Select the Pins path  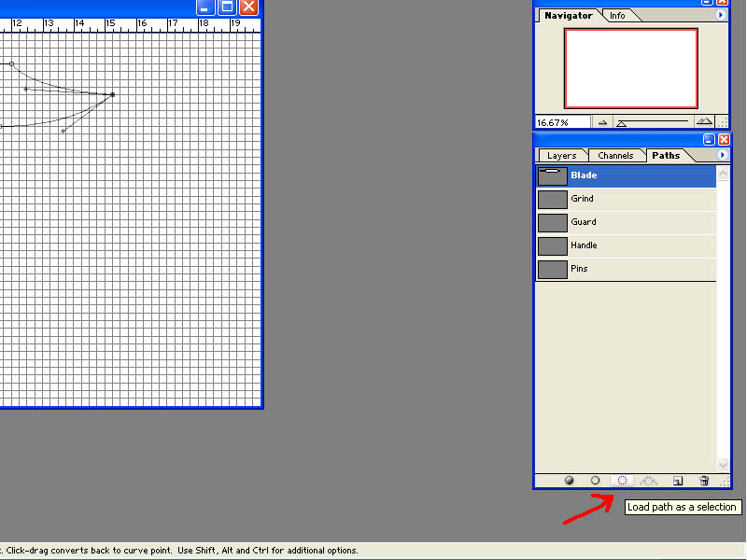click(626, 269)
